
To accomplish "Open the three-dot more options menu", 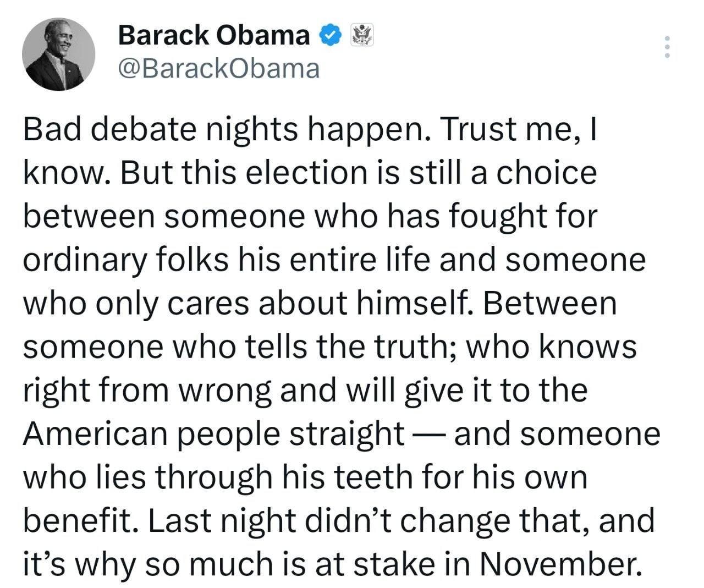I will point(667,47).
